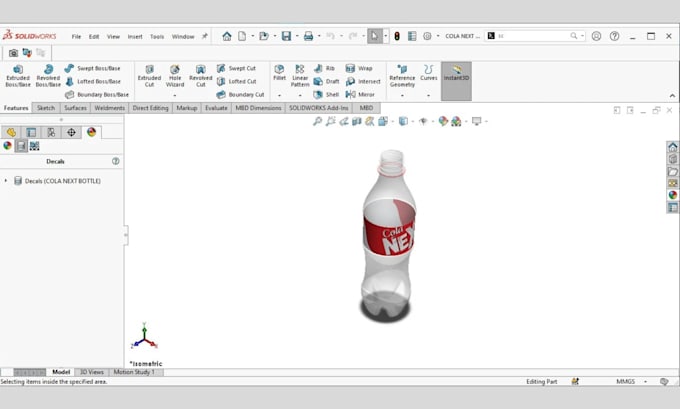Click the Curves tool
This screenshot has height=409, width=680.
tap(428, 73)
